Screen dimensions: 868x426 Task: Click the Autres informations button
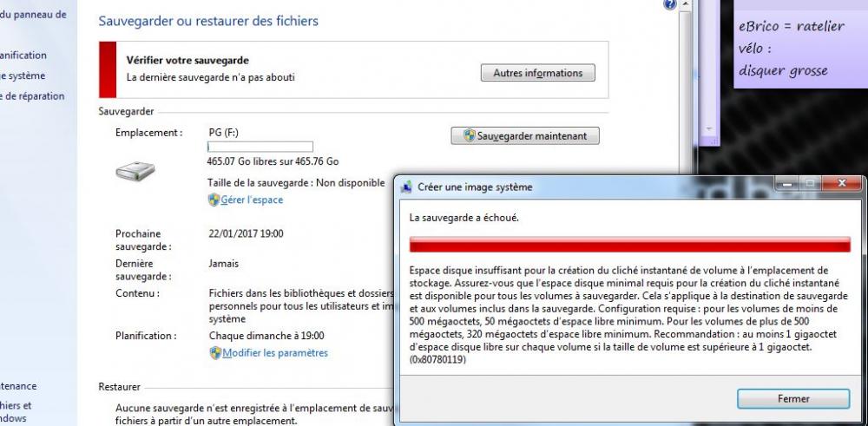pyautogui.click(x=537, y=73)
